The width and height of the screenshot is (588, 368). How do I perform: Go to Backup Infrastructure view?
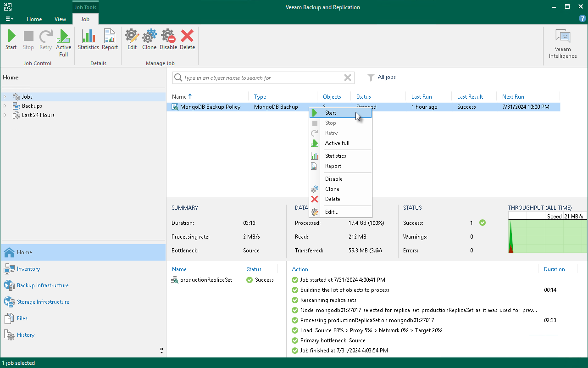(43, 285)
